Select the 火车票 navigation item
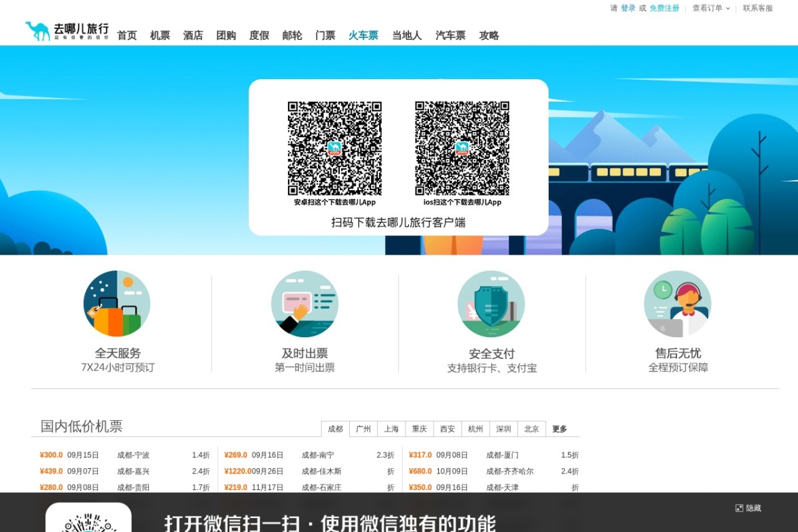The width and height of the screenshot is (798, 532). [364, 35]
